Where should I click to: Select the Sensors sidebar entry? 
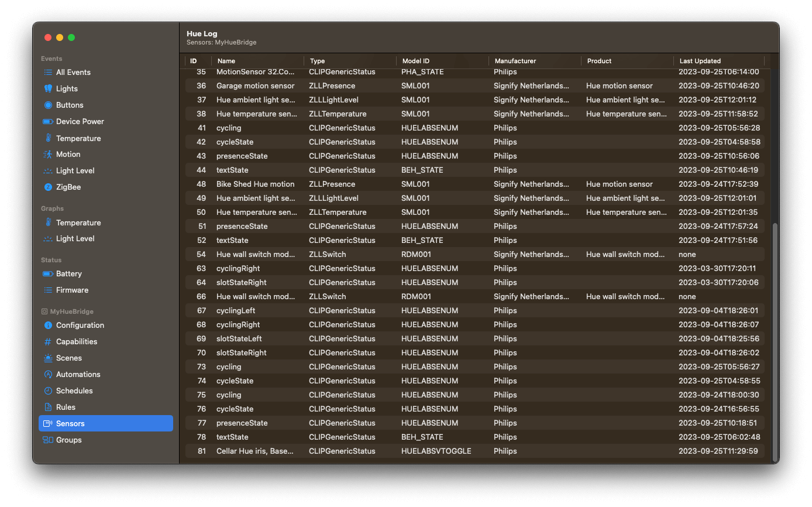(x=70, y=423)
